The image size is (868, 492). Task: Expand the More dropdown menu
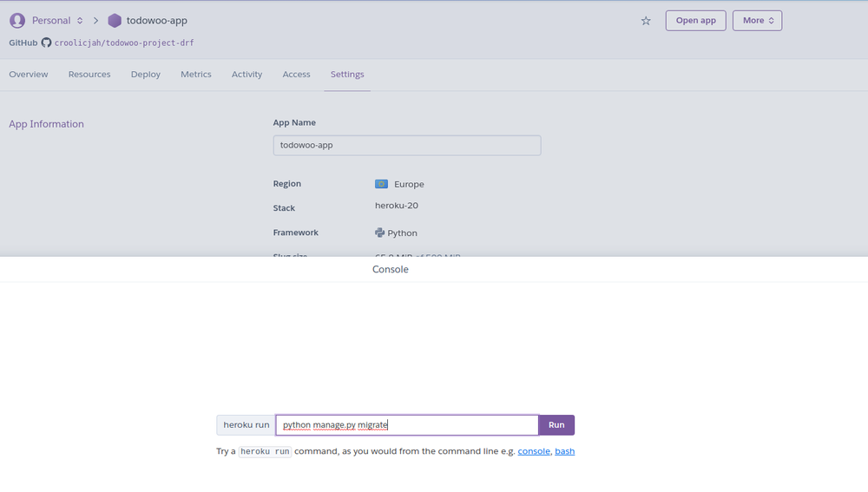pyautogui.click(x=757, y=21)
